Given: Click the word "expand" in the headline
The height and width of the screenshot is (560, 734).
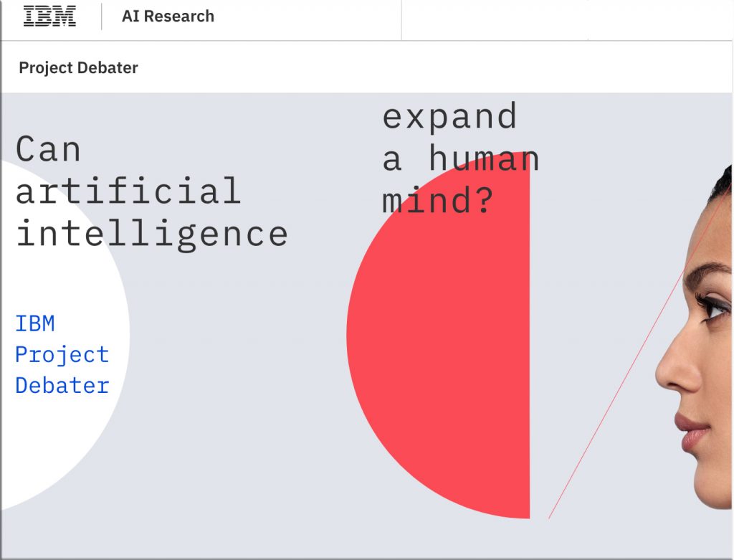Looking at the screenshot, I should click(x=450, y=117).
